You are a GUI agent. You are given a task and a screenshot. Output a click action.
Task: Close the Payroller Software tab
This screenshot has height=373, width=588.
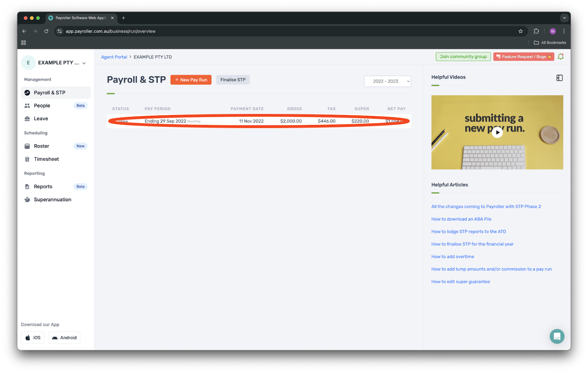pyautogui.click(x=112, y=18)
